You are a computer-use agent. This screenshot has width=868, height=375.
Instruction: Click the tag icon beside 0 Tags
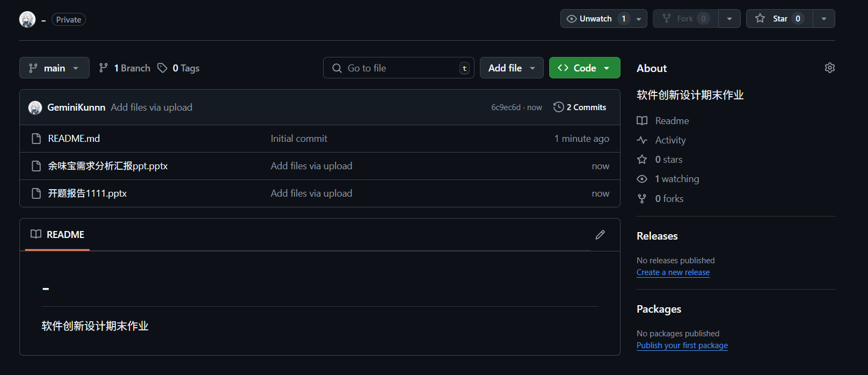click(162, 68)
